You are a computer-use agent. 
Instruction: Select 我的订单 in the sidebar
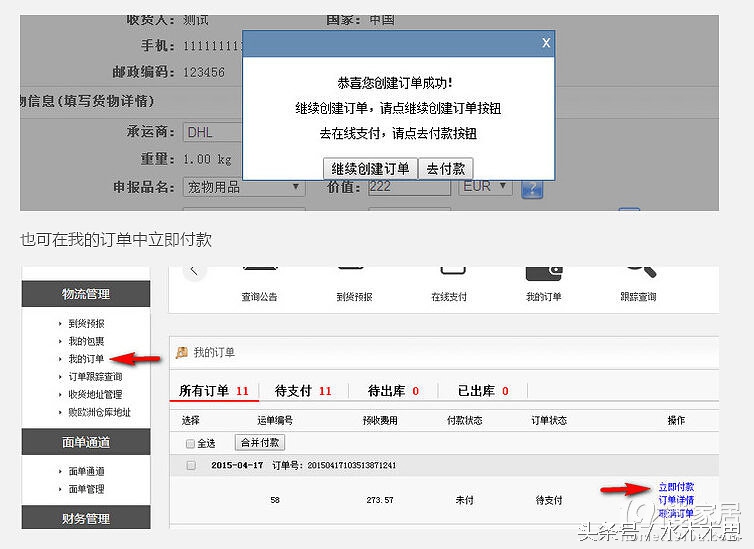pyautogui.click(x=86, y=359)
